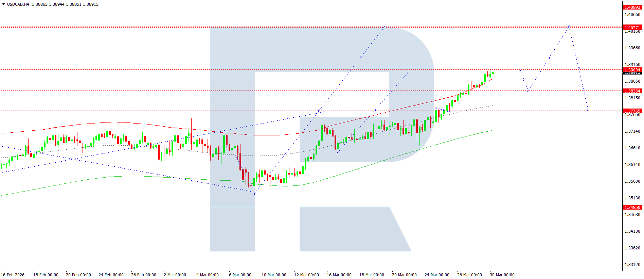Screen dimensions: 644x279
Task: Expand the dropdown arrow beside USDCAD,H4
Action: click(x=3, y=4)
